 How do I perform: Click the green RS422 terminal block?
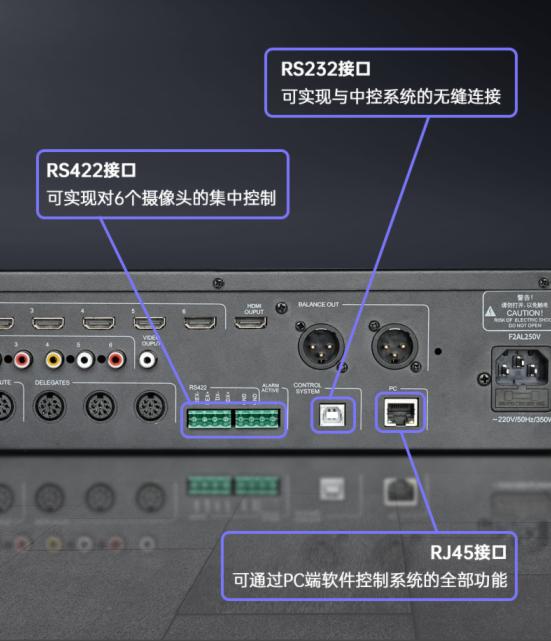(209, 419)
